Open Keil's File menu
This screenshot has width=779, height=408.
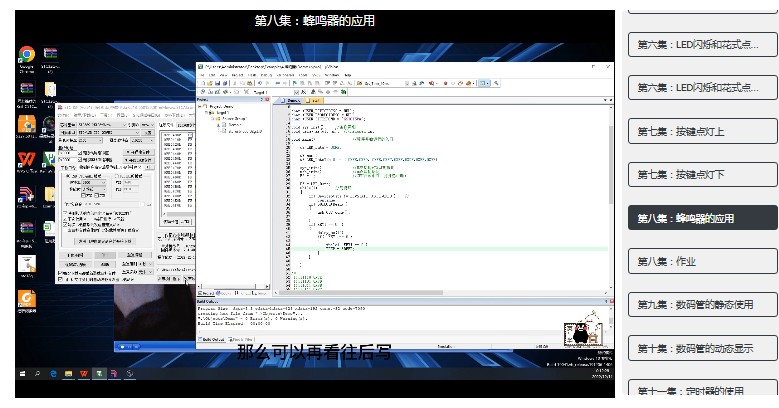(x=201, y=75)
